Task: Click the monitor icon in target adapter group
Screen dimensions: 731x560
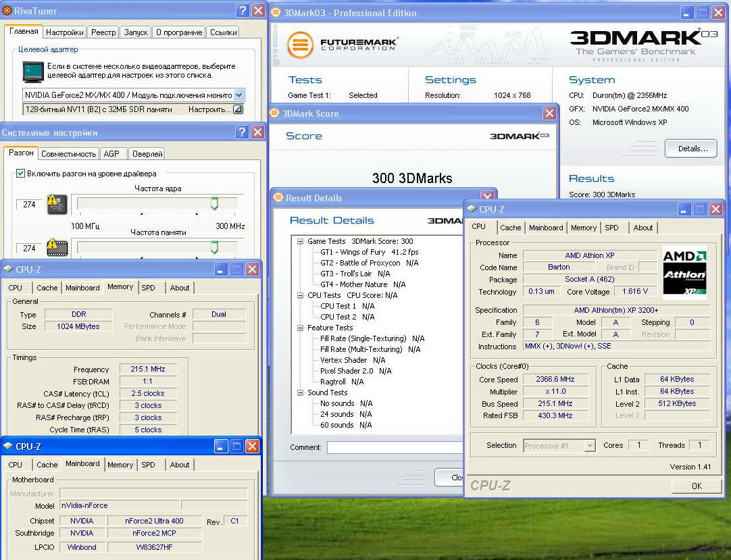Action: pos(32,72)
